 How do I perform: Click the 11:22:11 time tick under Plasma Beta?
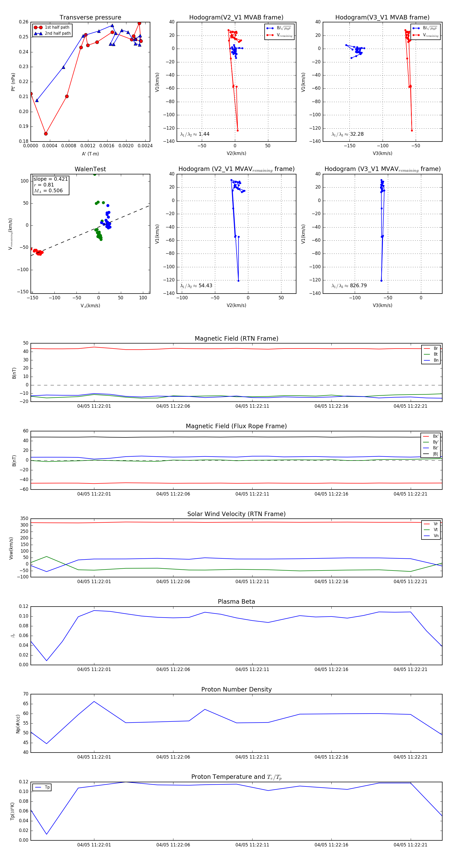pyautogui.click(x=252, y=669)
